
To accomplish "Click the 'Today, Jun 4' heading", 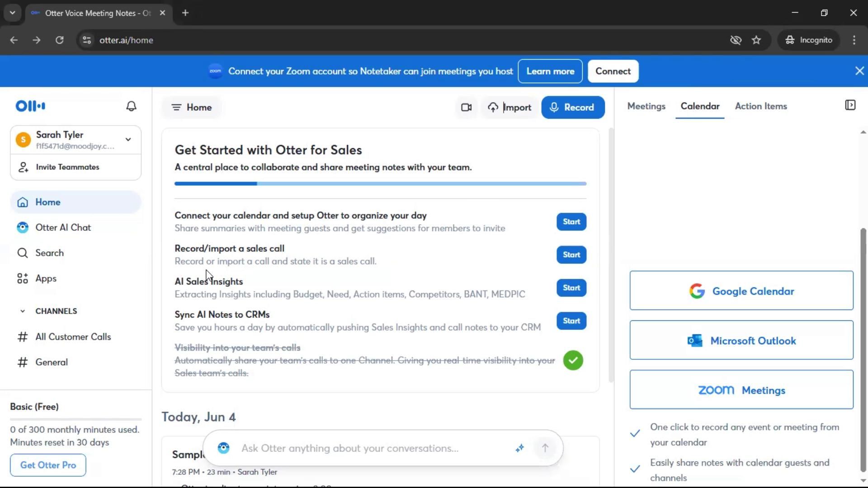I will tap(198, 417).
